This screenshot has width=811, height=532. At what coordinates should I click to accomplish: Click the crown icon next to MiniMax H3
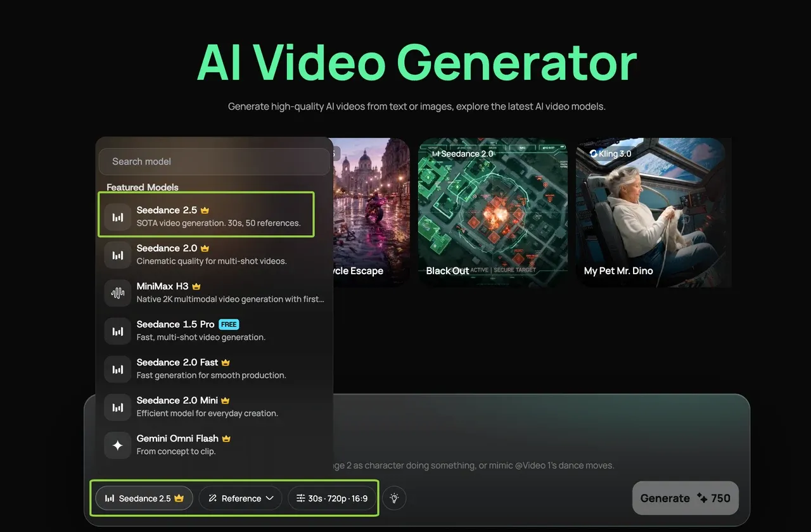196,286
